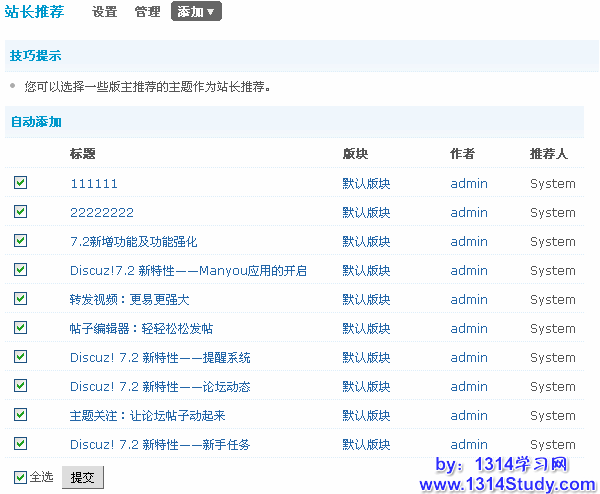Open the 新手任务 thread link

point(160,445)
